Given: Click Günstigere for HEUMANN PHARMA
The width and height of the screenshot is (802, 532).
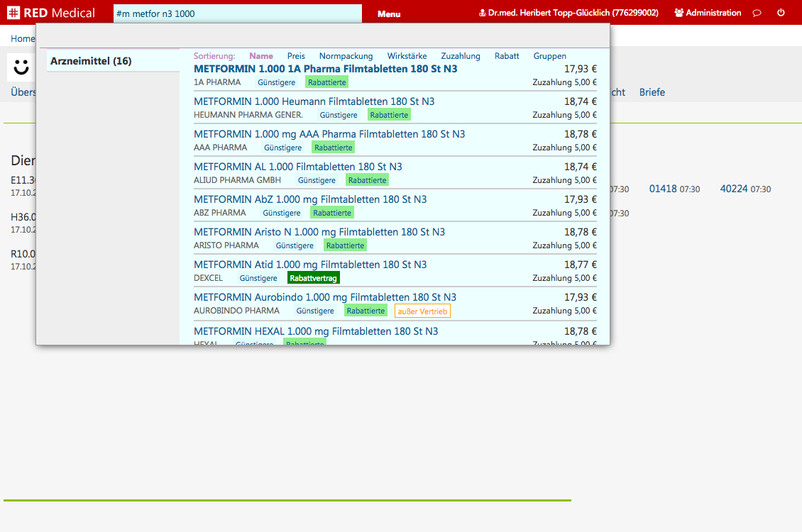Looking at the screenshot, I should point(339,115).
